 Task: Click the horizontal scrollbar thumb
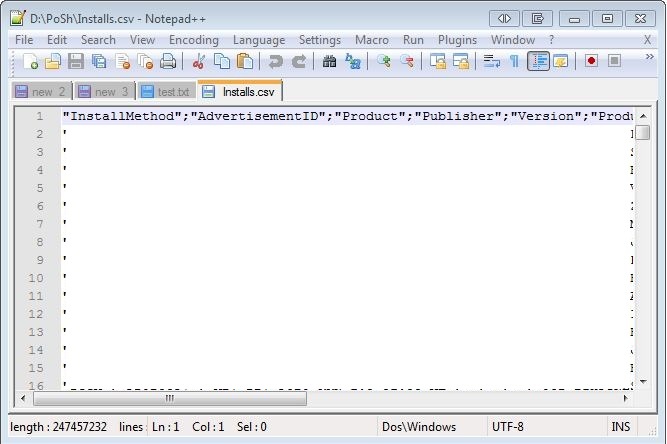pos(170,398)
